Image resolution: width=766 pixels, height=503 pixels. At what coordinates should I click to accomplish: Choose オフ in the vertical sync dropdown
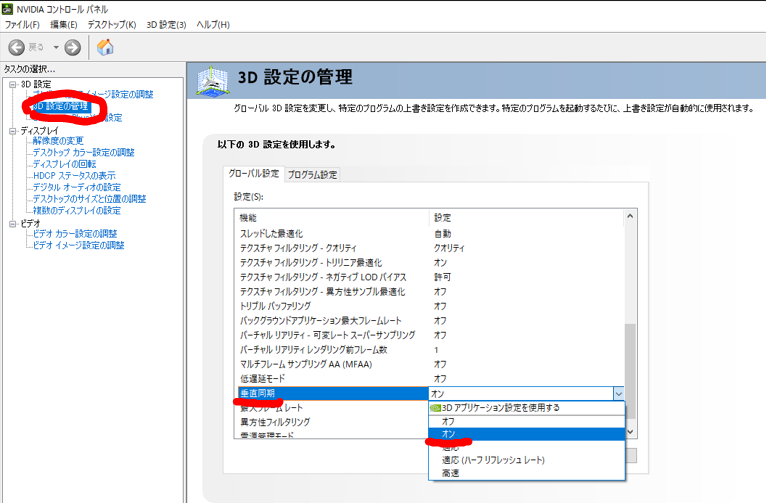[x=527, y=421]
